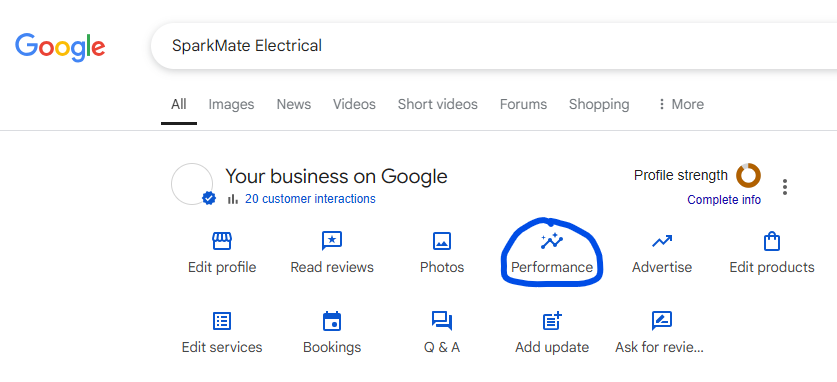This screenshot has width=837, height=382.
Task: Switch to the News tab
Action: pyautogui.click(x=294, y=104)
